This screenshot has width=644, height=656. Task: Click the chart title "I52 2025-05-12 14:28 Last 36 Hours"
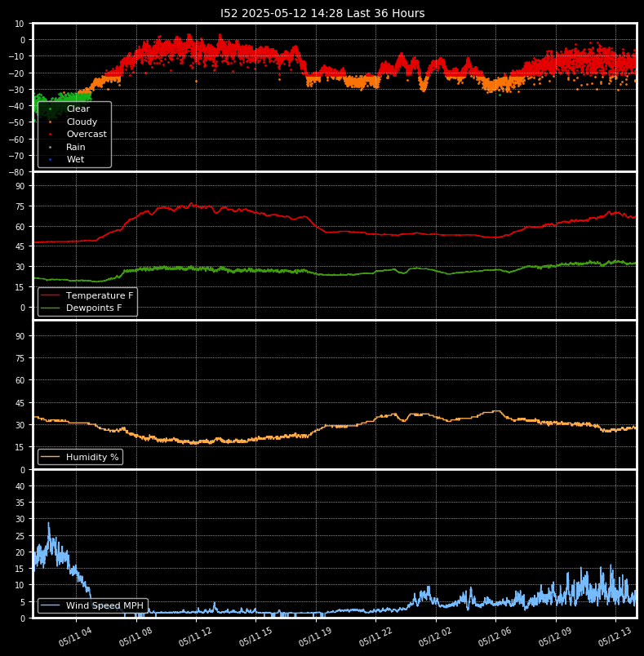coord(322,13)
